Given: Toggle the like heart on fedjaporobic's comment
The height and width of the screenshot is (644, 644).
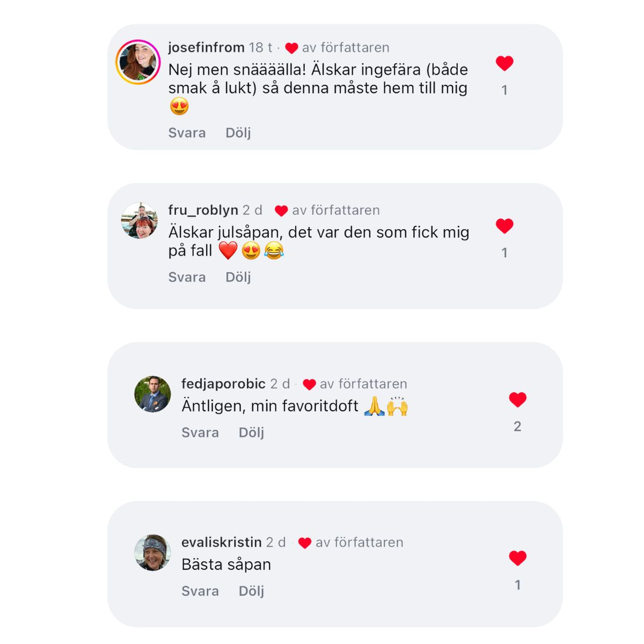Looking at the screenshot, I should (517, 400).
